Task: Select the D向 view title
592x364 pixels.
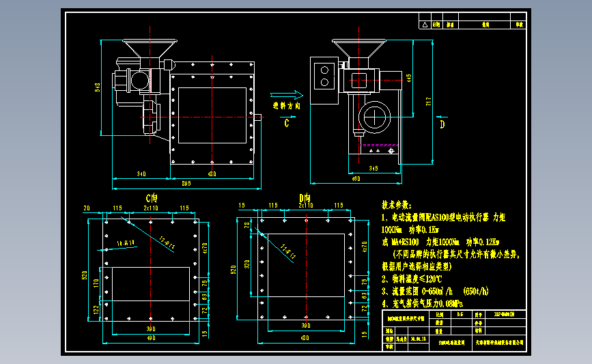Action: 305,198
